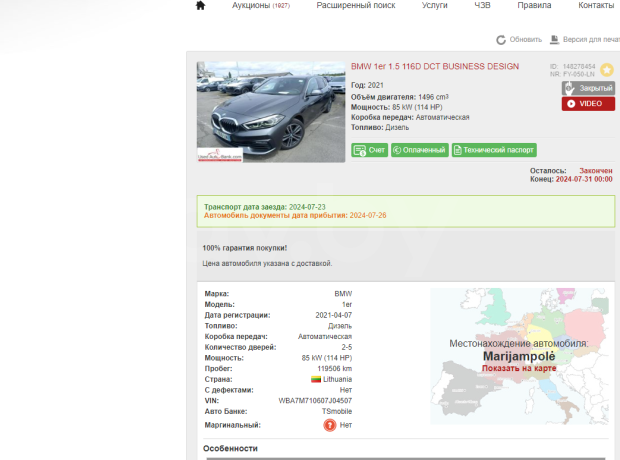Toggle the favorite star icon
This screenshot has height=460, width=620.
607,70
